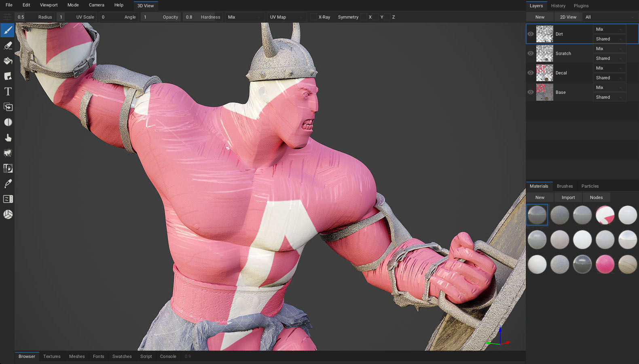Select the Eraser tool
639x364 pixels.
(8, 46)
